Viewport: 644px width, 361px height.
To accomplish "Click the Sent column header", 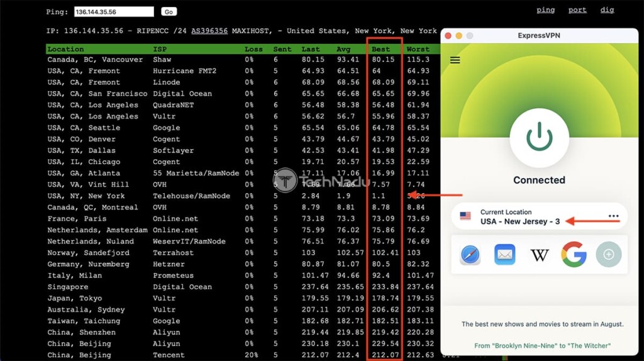I will coord(282,49).
